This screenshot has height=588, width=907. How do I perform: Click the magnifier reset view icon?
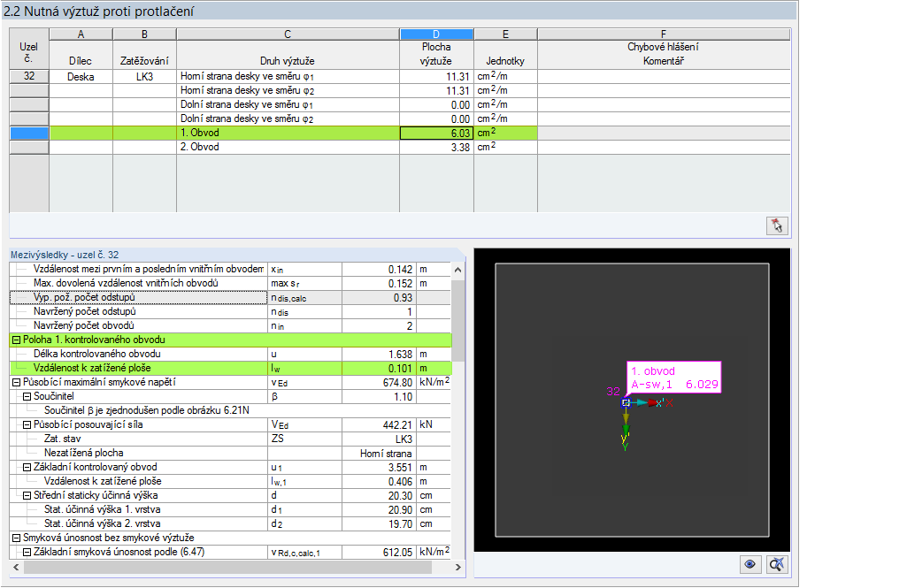(777, 564)
